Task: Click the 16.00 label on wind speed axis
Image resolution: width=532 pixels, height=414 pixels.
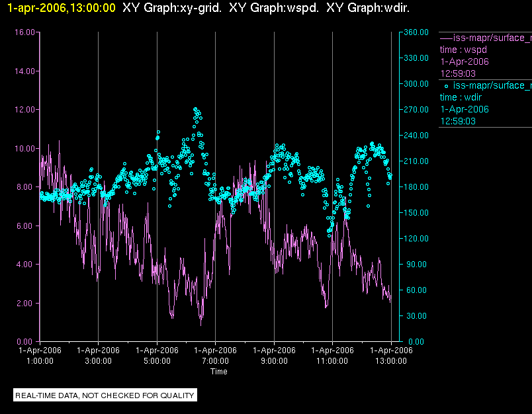Action: point(24,32)
